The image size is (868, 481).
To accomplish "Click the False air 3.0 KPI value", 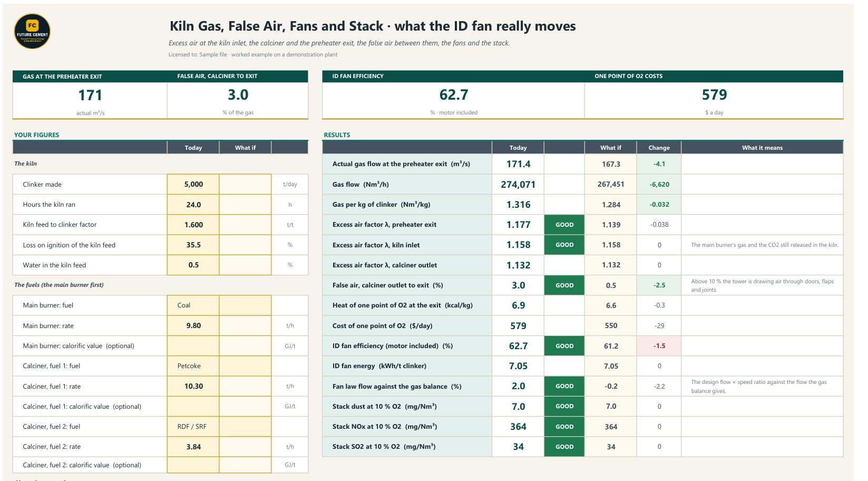I will (238, 95).
